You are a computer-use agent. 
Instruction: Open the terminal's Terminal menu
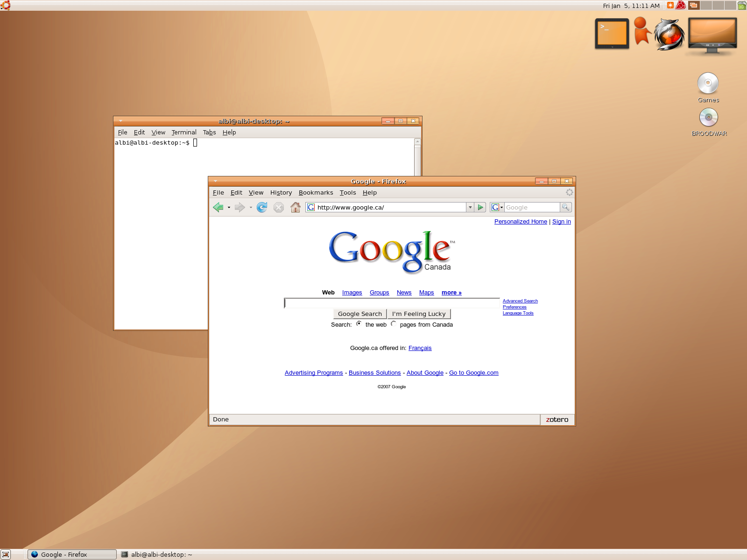[x=184, y=132]
